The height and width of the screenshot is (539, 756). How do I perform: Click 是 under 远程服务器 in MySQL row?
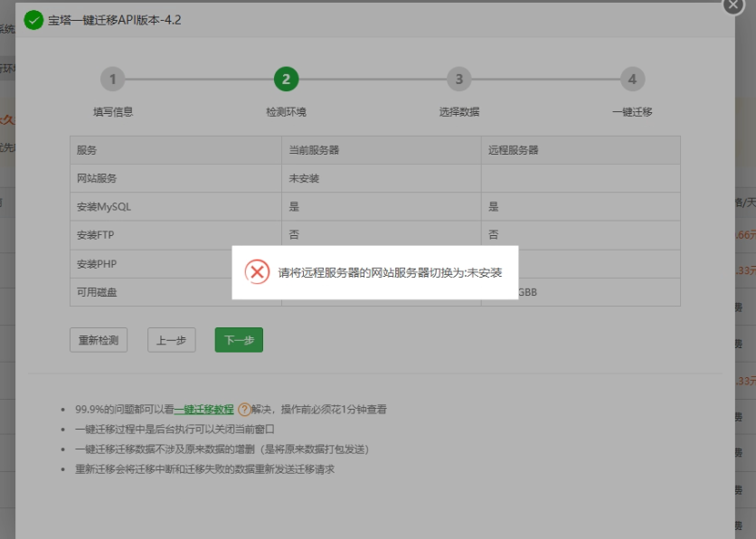point(493,207)
